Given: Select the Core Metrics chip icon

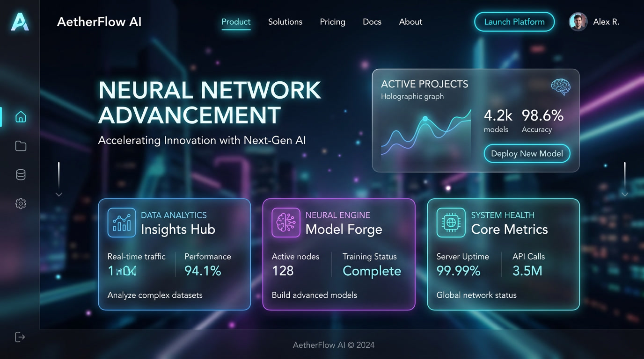Looking at the screenshot, I should tap(451, 223).
